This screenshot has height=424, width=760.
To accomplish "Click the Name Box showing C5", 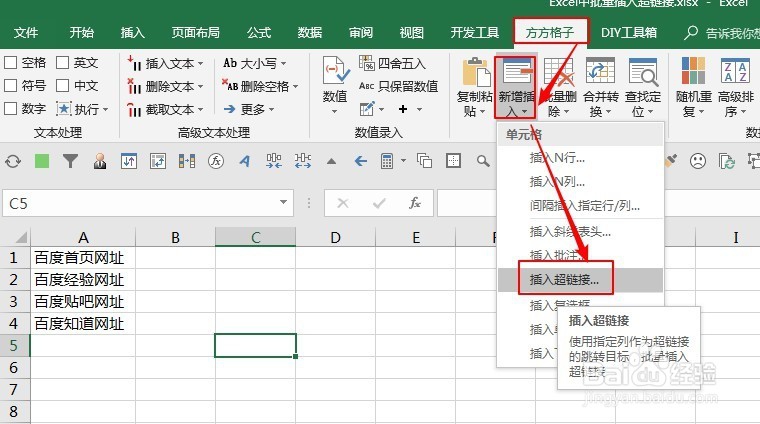I will click(141, 203).
